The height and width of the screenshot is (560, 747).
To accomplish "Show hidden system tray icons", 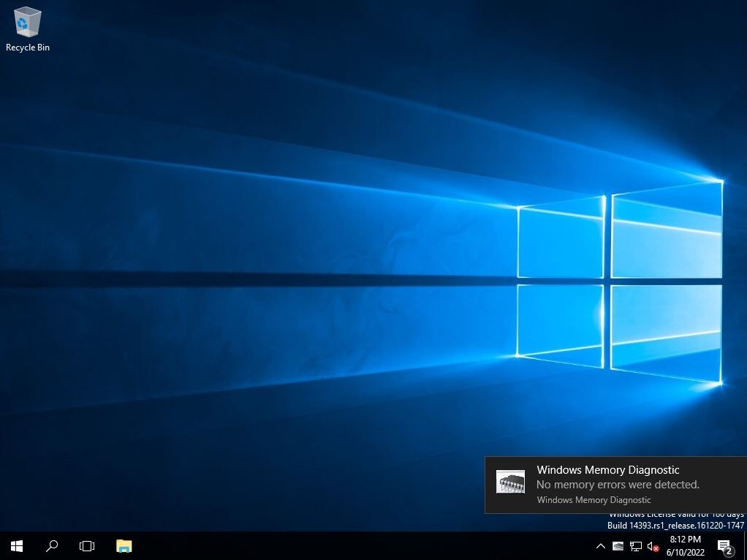I will pos(601,546).
